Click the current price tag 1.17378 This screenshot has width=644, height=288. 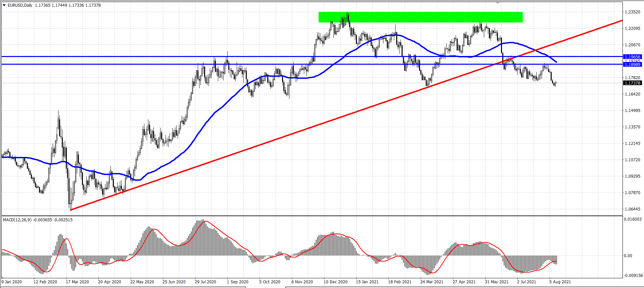(633, 83)
